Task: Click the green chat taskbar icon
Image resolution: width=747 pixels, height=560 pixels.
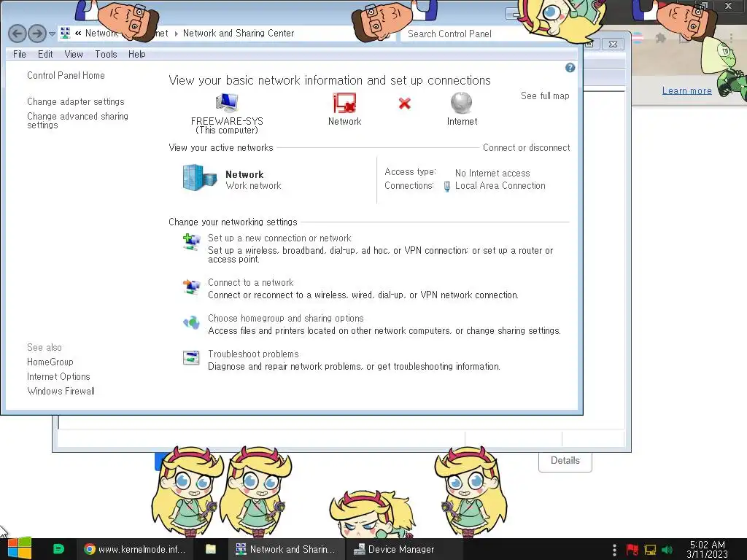Action: 58,549
